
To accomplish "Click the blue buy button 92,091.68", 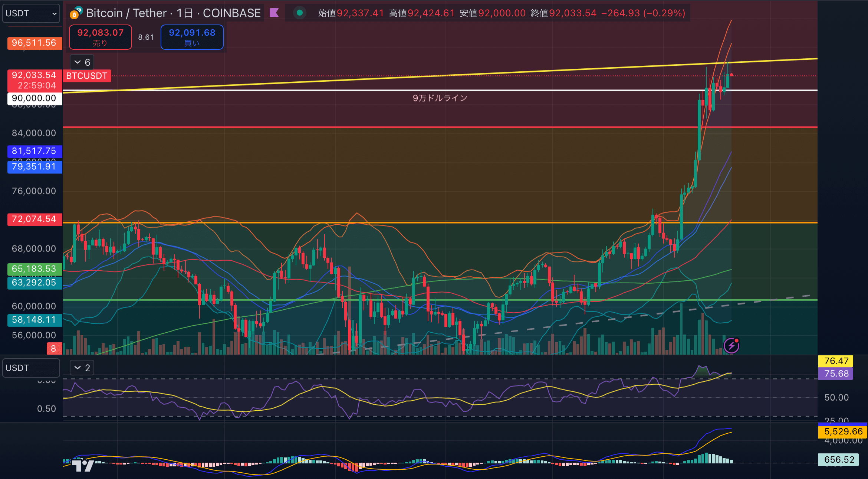I will pyautogui.click(x=192, y=37).
